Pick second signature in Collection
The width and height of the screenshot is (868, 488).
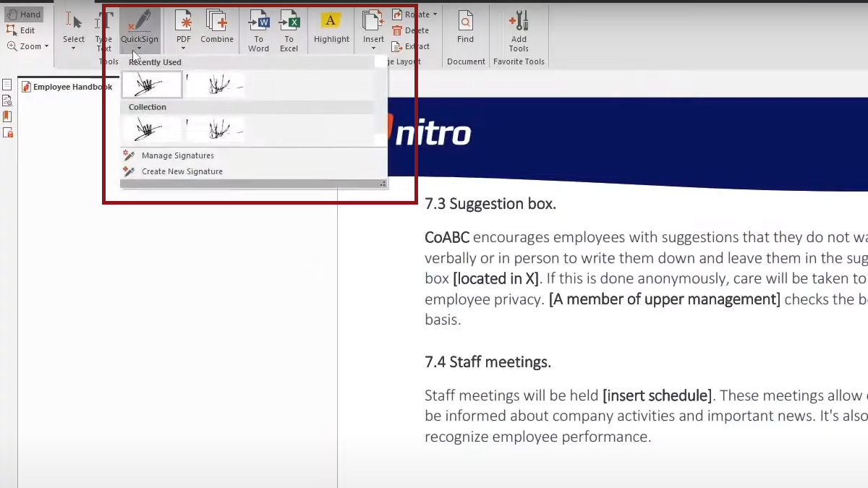click(x=216, y=129)
